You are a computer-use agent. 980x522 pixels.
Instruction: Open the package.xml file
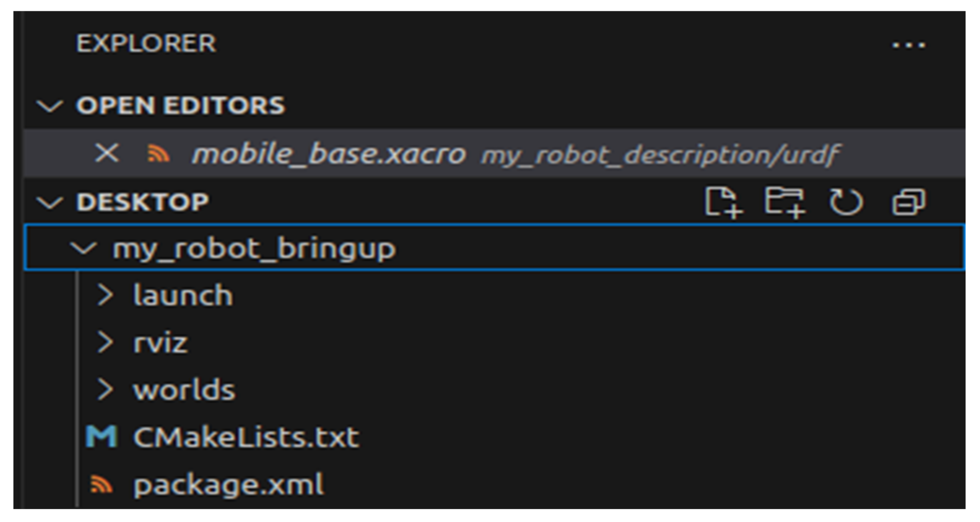(228, 485)
